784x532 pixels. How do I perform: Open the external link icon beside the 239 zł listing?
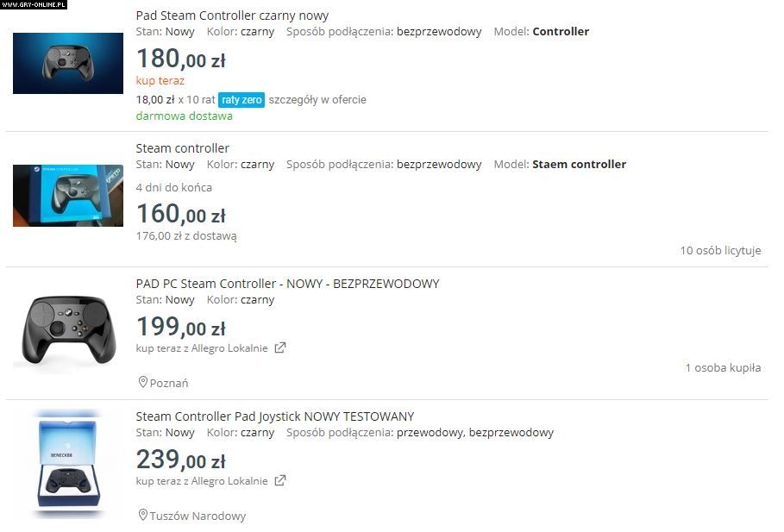[280, 481]
